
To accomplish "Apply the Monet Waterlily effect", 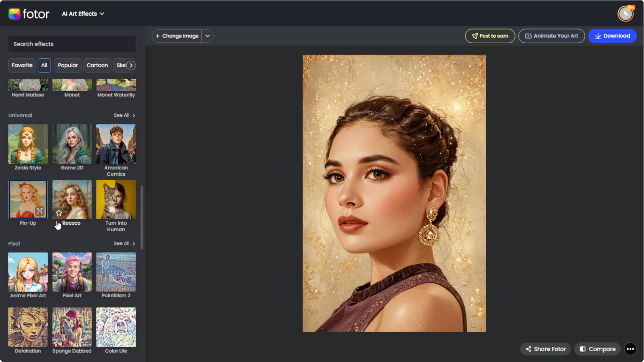I will click(x=116, y=85).
